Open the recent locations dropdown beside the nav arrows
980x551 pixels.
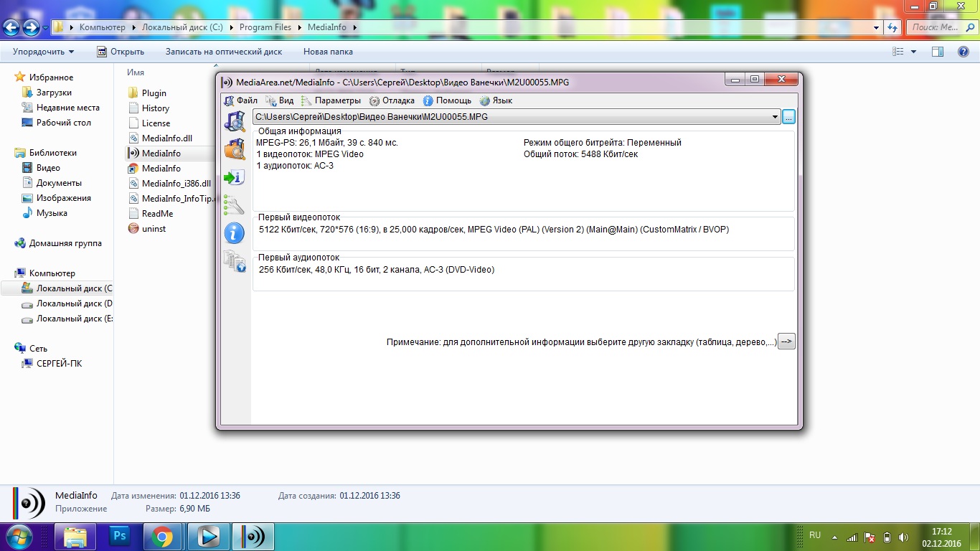click(x=45, y=28)
